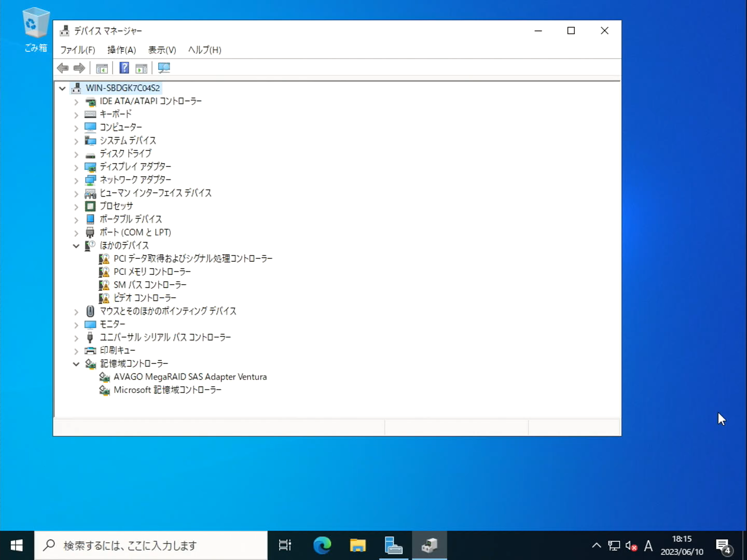Click show/hide console tree toolbar icon
This screenshot has width=747, height=560.
[x=102, y=68]
